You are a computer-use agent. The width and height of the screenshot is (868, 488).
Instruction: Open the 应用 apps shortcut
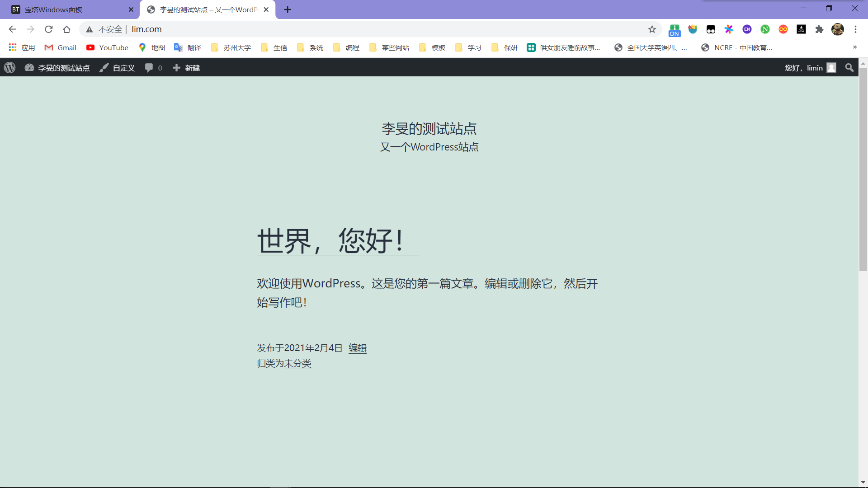tap(21, 47)
